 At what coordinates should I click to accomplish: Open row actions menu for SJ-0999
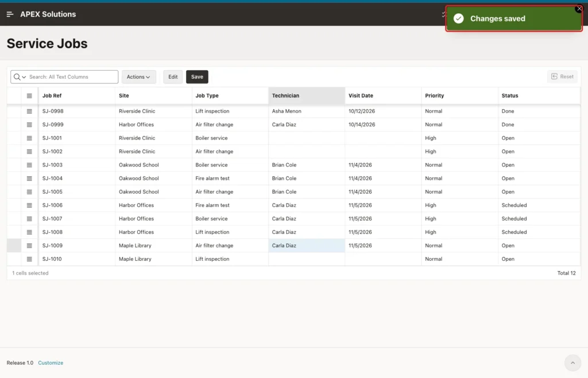[29, 125]
